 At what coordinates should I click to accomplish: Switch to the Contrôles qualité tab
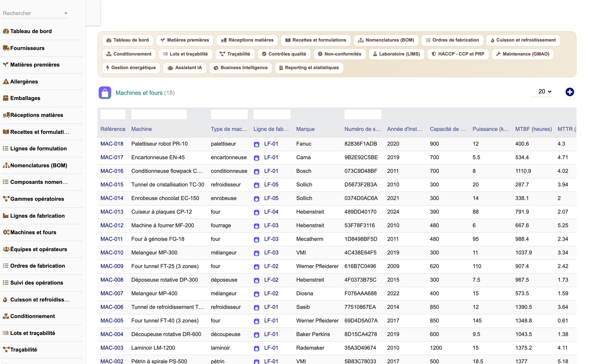(x=284, y=54)
